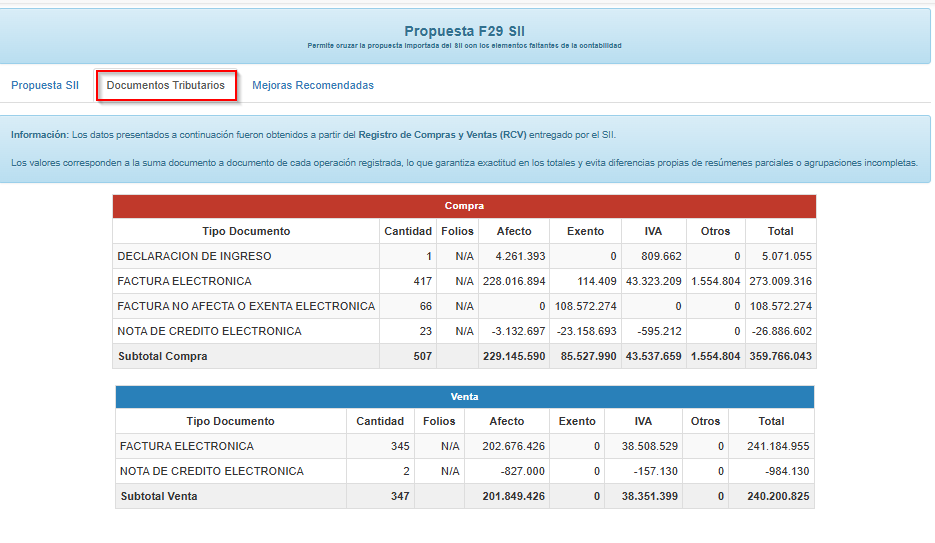Click Cantidad header in Compra table

(x=408, y=231)
